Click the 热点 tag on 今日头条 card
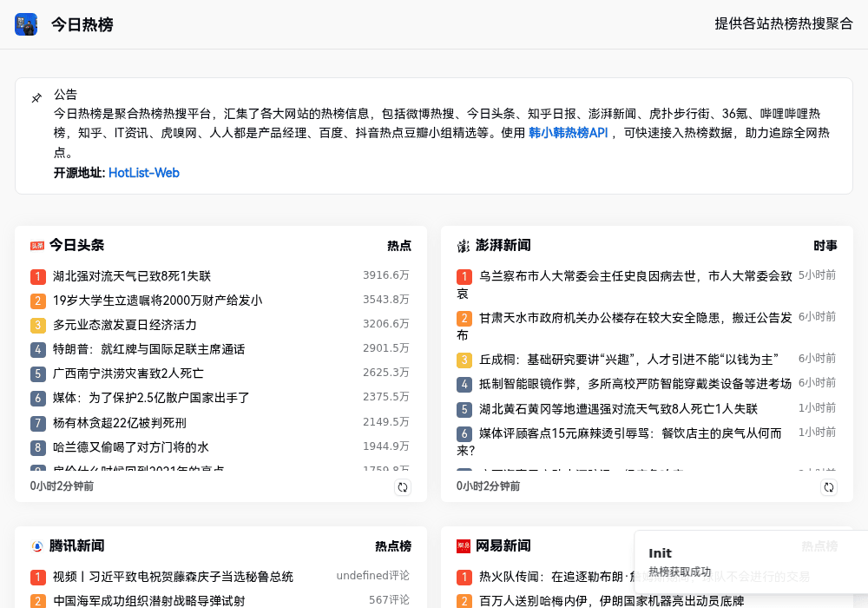Screen dimensions: 868x608 point(399,246)
